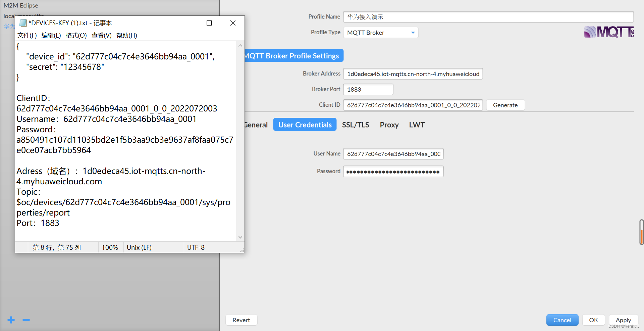Click the Client ID input field

point(413,105)
